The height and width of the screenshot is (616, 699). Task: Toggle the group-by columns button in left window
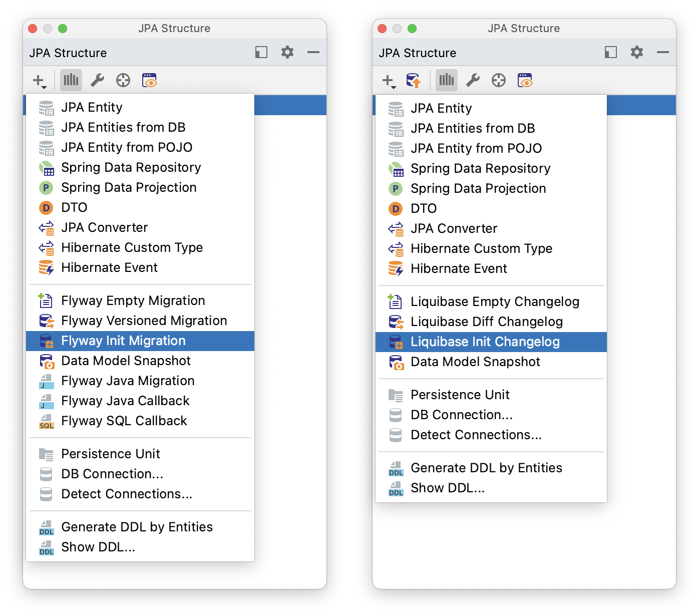click(71, 80)
